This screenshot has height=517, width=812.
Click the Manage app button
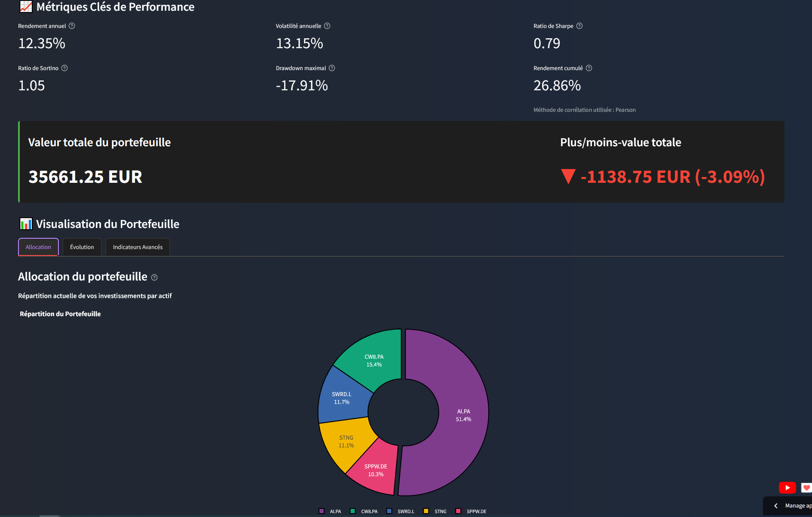pyautogui.click(x=797, y=506)
